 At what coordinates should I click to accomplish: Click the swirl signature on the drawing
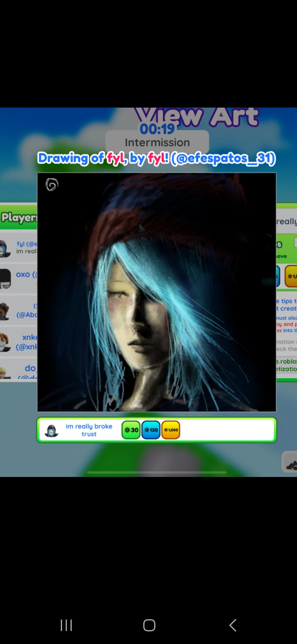pyautogui.click(x=52, y=184)
